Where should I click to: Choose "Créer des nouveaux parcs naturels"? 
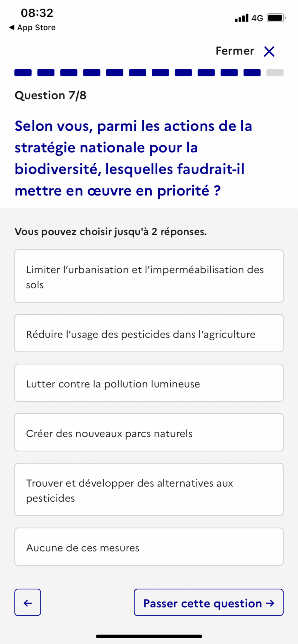pyautogui.click(x=149, y=432)
